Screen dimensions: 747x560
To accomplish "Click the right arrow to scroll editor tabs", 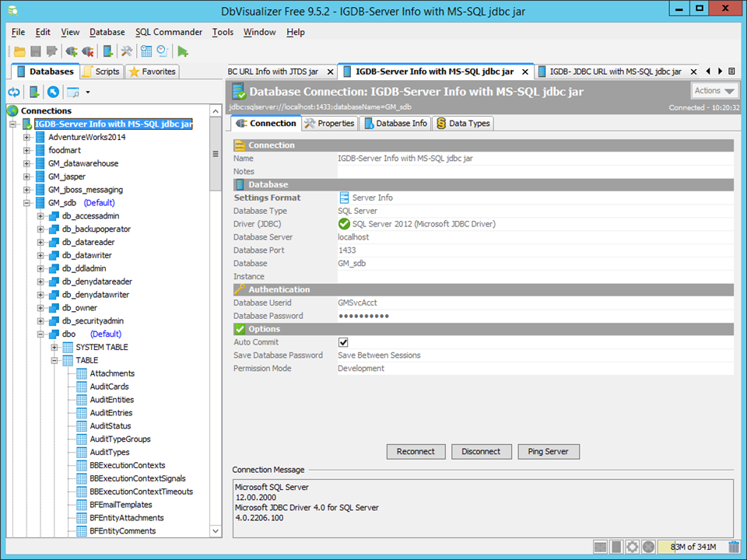I will (x=721, y=72).
